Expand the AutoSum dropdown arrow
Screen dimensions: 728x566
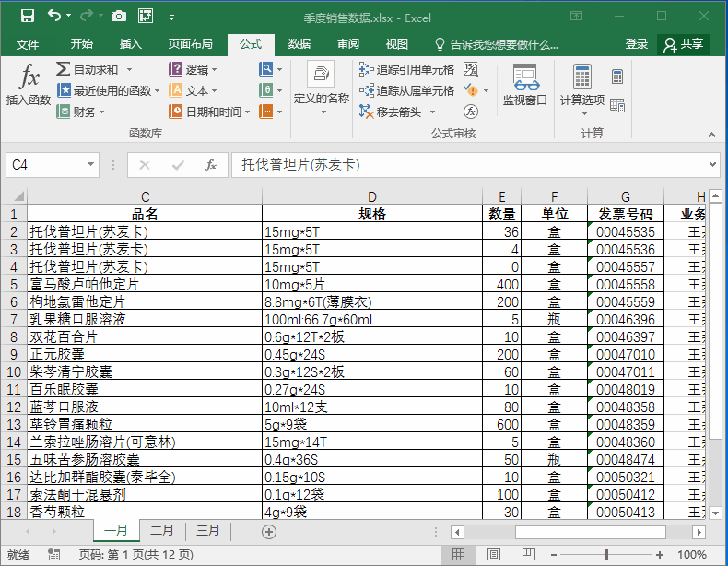(130, 70)
